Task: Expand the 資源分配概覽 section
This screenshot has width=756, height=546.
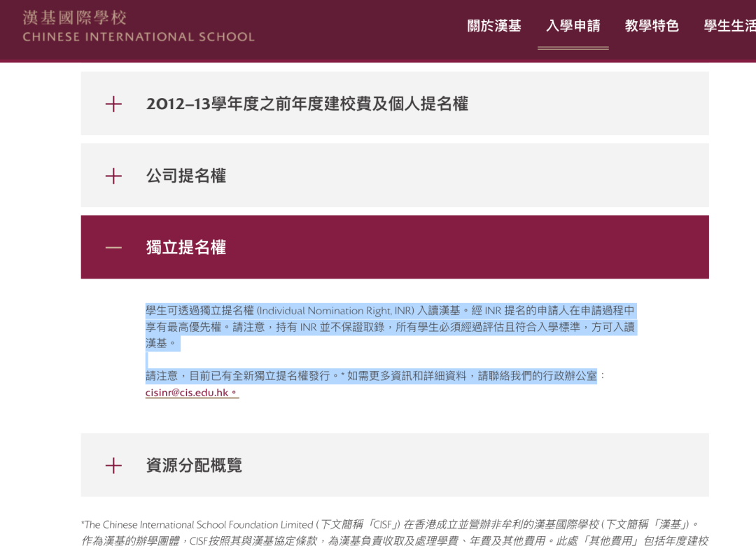Action: tap(395, 465)
